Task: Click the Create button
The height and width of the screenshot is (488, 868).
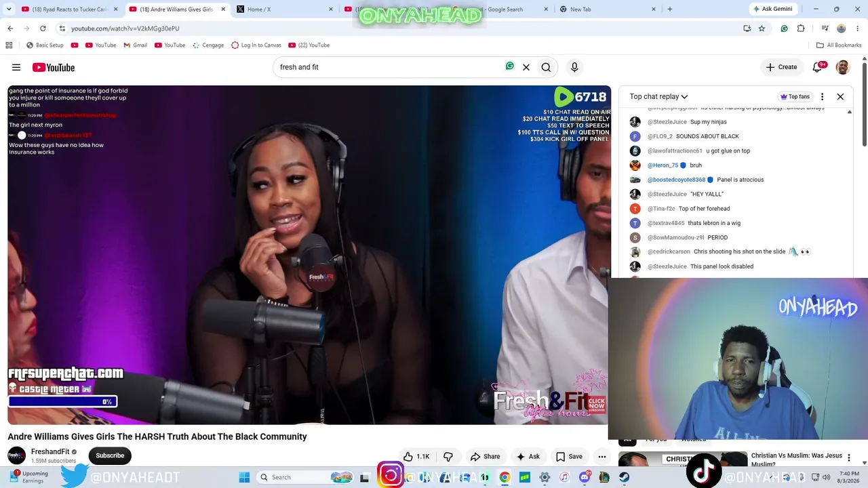Action: click(x=781, y=67)
